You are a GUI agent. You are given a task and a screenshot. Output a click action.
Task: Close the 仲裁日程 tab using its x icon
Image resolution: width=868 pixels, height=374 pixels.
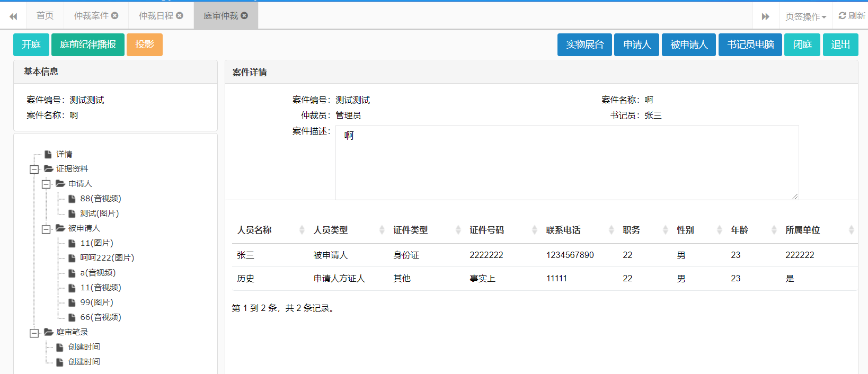[x=180, y=16]
